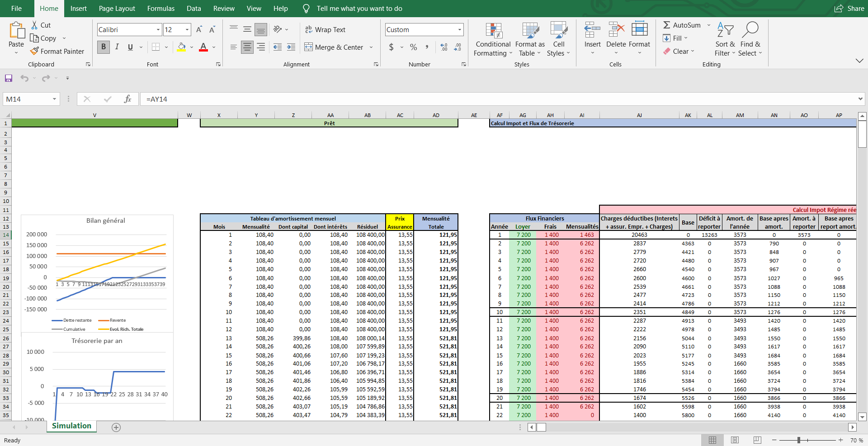Viewport: 868px width, 446px height.
Task: Open the Page Layout tab
Action: tap(117, 9)
